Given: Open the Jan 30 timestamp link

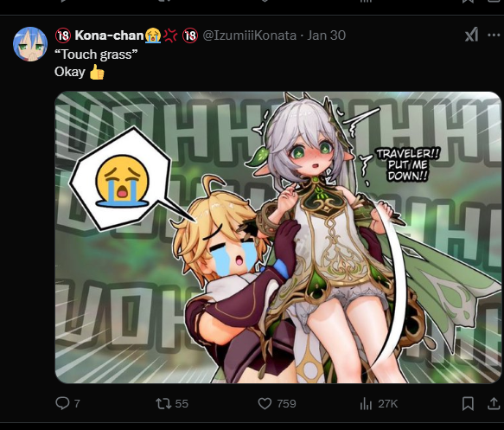Looking at the screenshot, I should pyautogui.click(x=326, y=35).
